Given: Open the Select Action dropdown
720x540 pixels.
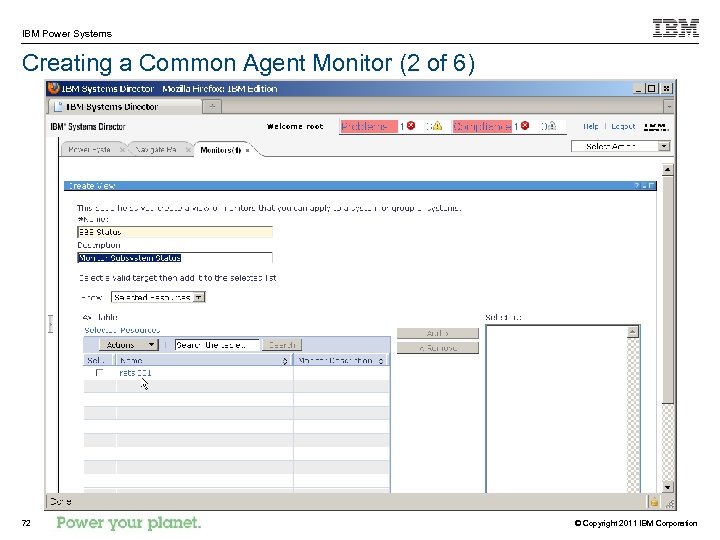Looking at the screenshot, I should [x=664, y=146].
